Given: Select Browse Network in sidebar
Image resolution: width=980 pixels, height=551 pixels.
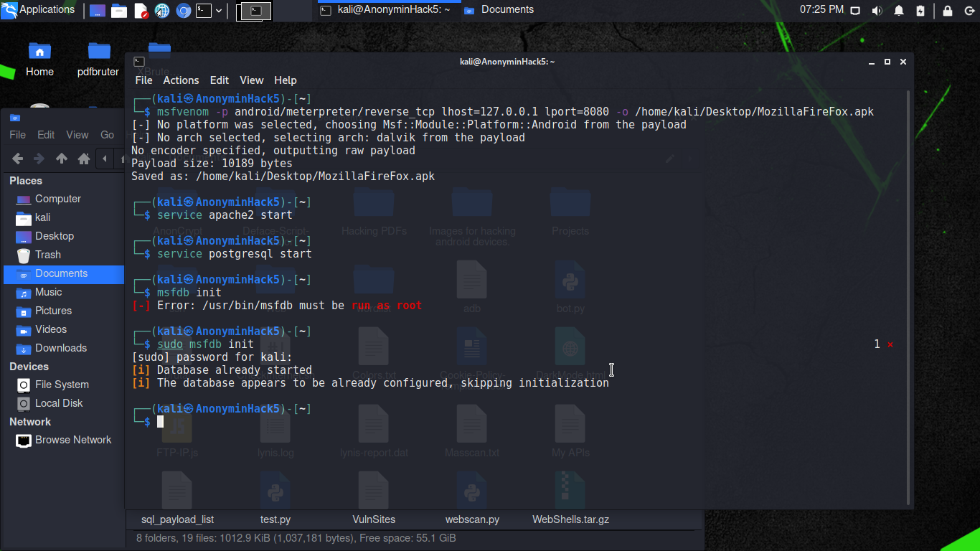Looking at the screenshot, I should coord(64,440).
